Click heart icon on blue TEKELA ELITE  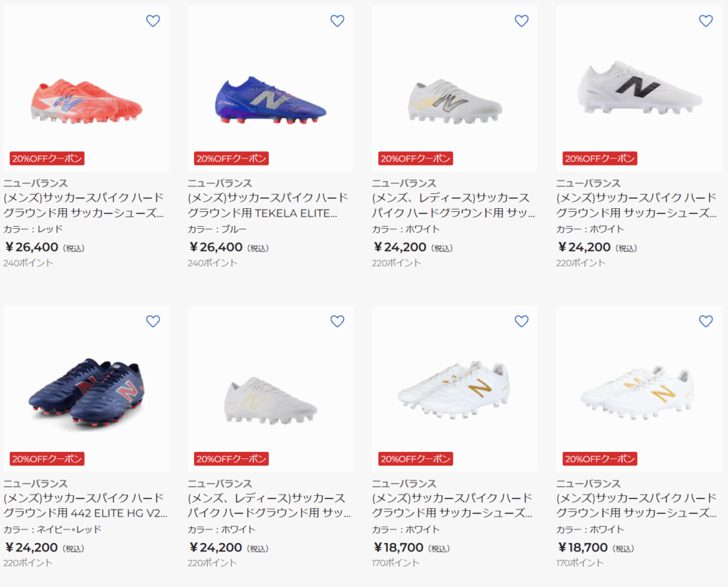coord(337,21)
